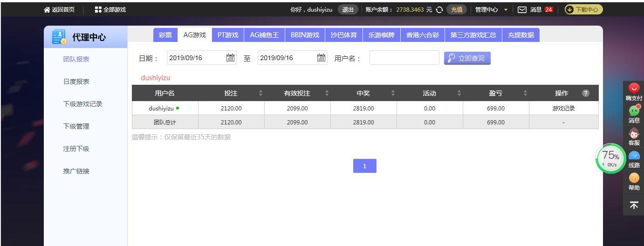Expand the 管理中心 dropdown arrow

coord(506,10)
